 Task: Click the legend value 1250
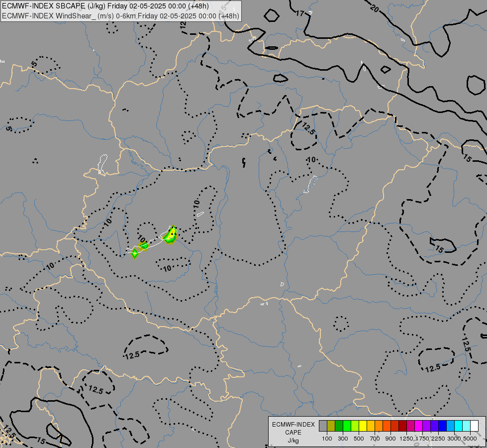point(406,439)
